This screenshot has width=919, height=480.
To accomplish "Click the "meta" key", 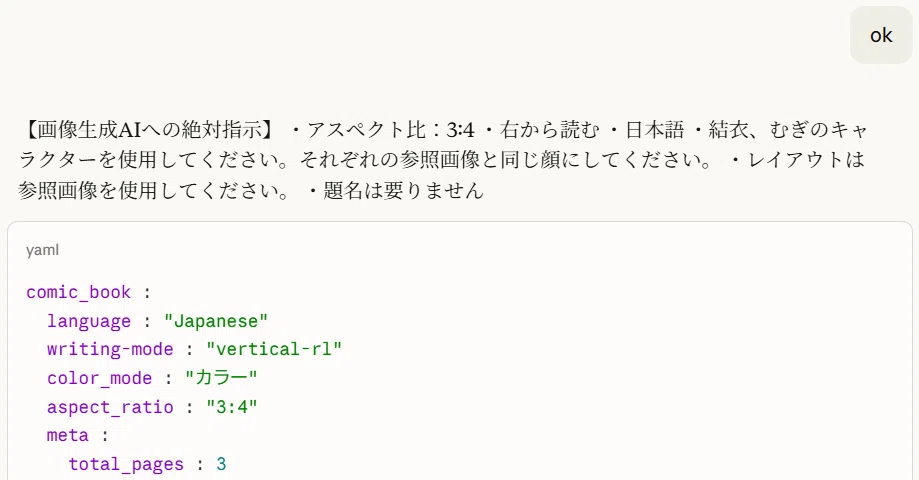I will pos(68,435).
